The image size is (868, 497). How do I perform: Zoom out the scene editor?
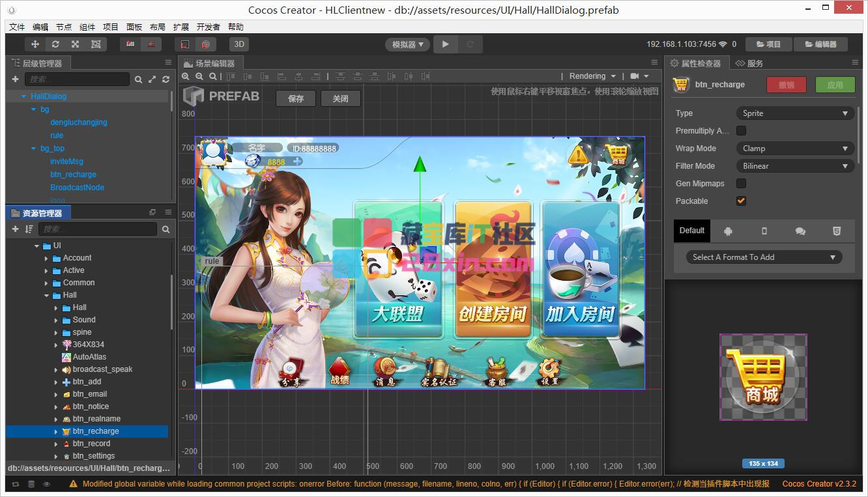click(199, 76)
